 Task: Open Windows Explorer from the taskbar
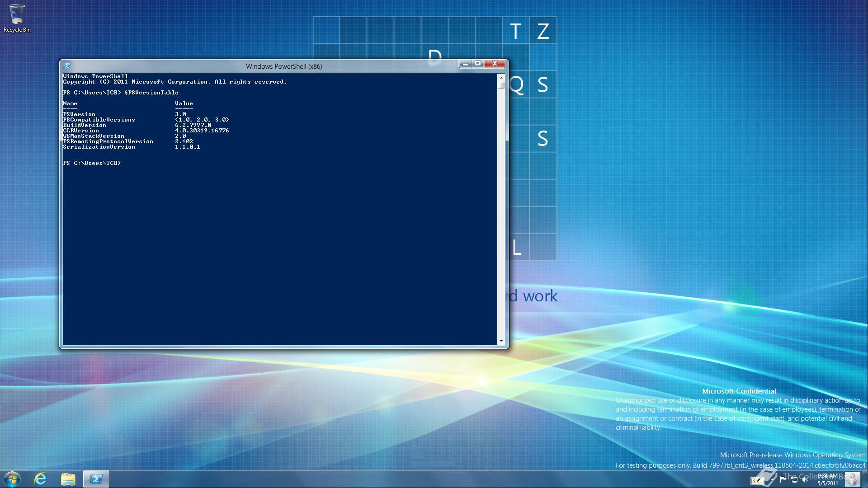[x=68, y=479]
